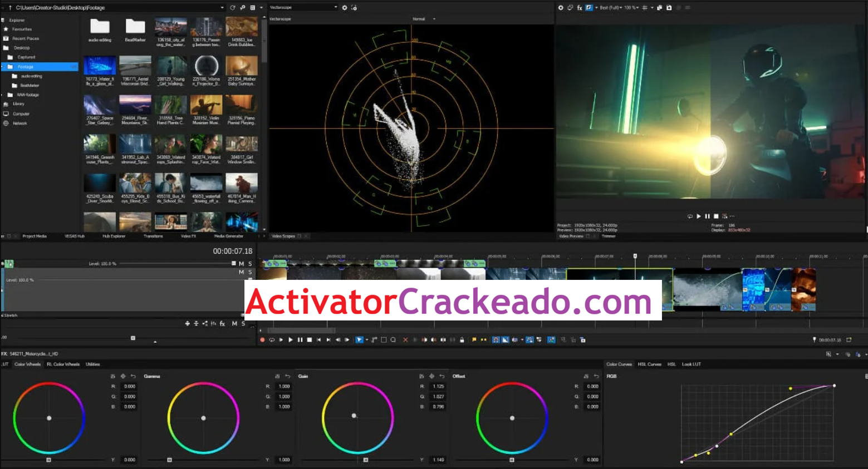This screenshot has height=469, width=868.
Task: Open the Normal mode dropdown in scopes
Action: (424, 19)
